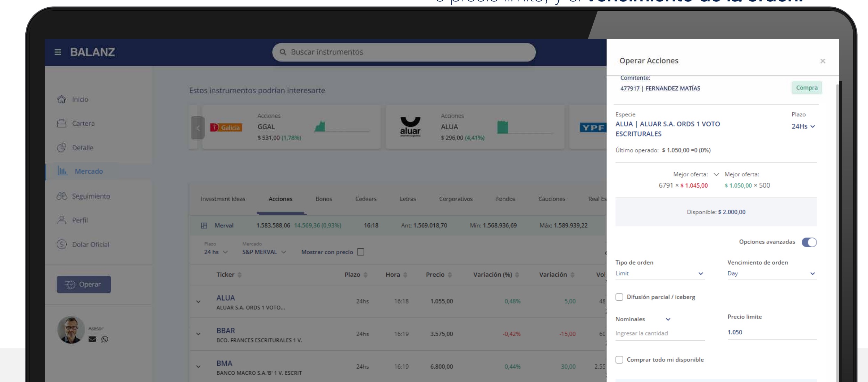The height and width of the screenshot is (382, 868).
Task: Open BMA ticker link in table
Action: pos(224,363)
